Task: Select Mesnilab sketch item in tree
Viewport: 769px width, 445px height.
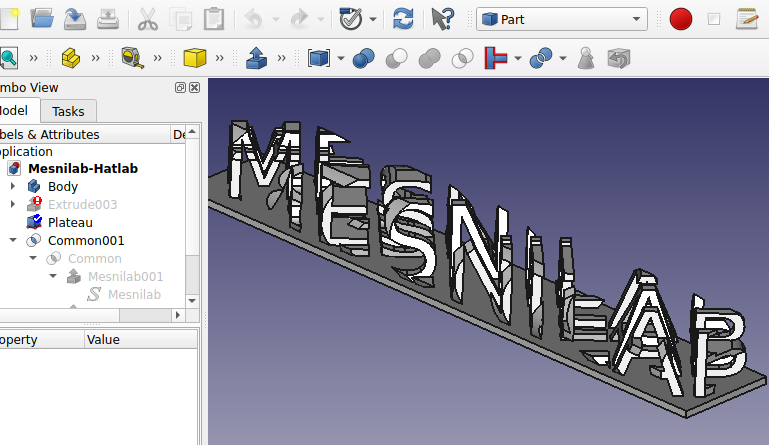Action: [x=134, y=294]
